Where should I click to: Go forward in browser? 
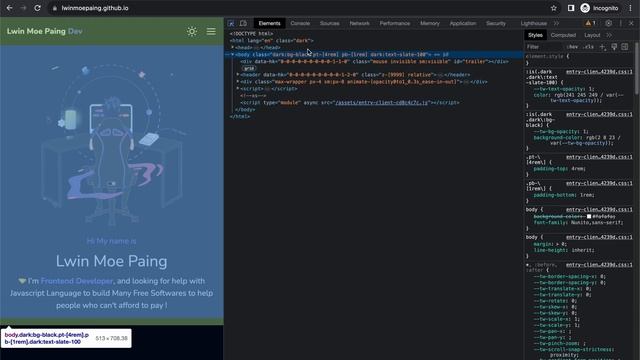tap(23, 8)
